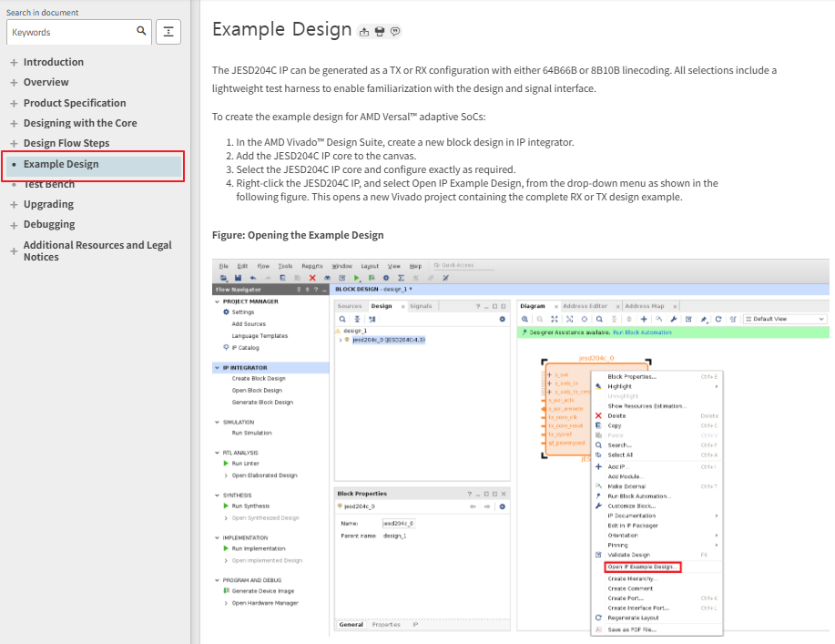Click the search icon in the Design panel toolbar
This screenshot has width=835, height=644.
coord(342,319)
